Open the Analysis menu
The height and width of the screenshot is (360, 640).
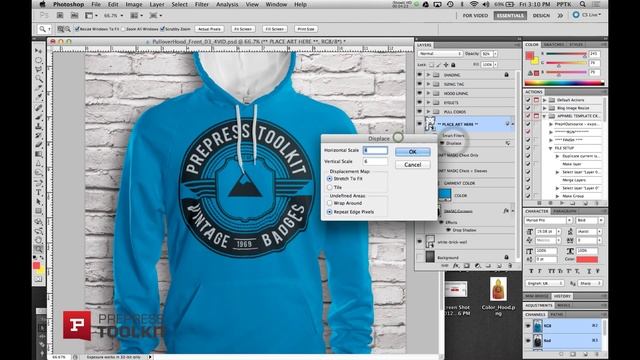[227, 4]
